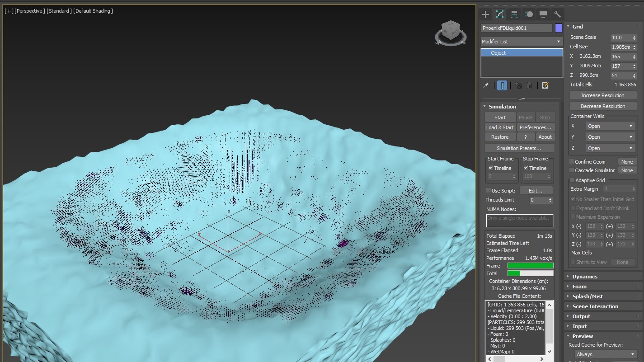Click scroll-left arrow in Cache File Content

coord(489,359)
